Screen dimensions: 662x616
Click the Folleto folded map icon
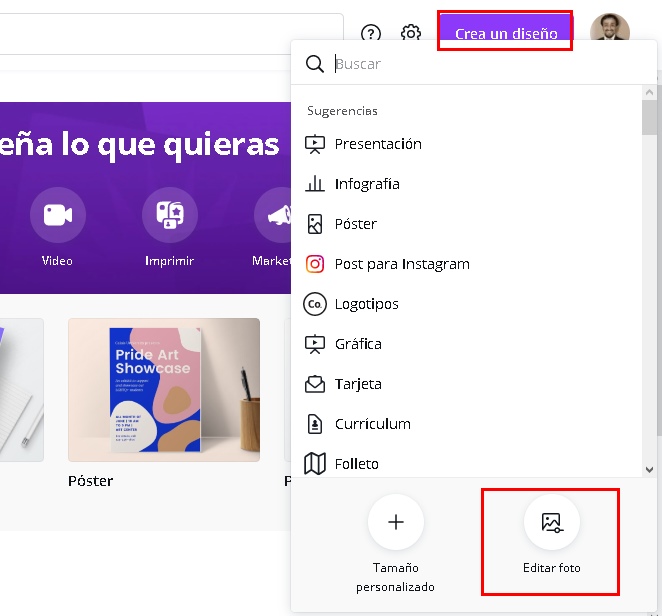click(x=315, y=464)
